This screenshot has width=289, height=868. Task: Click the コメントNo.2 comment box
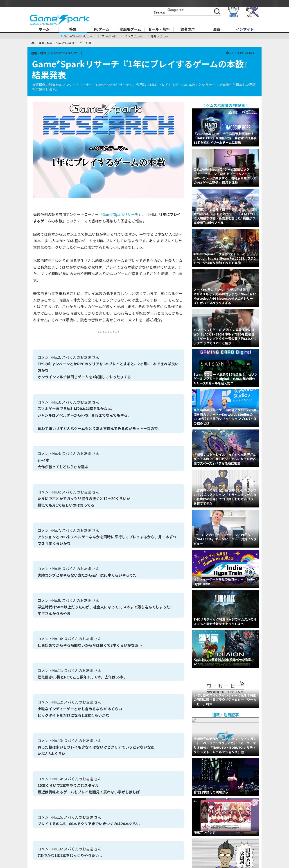tap(108, 365)
